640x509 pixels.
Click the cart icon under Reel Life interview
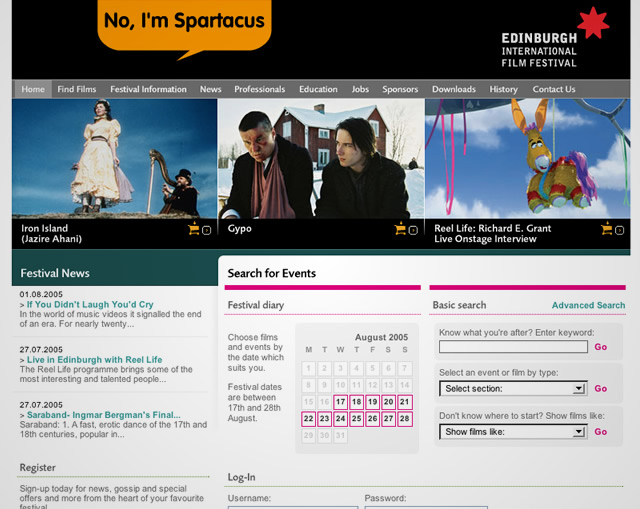click(x=607, y=228)
